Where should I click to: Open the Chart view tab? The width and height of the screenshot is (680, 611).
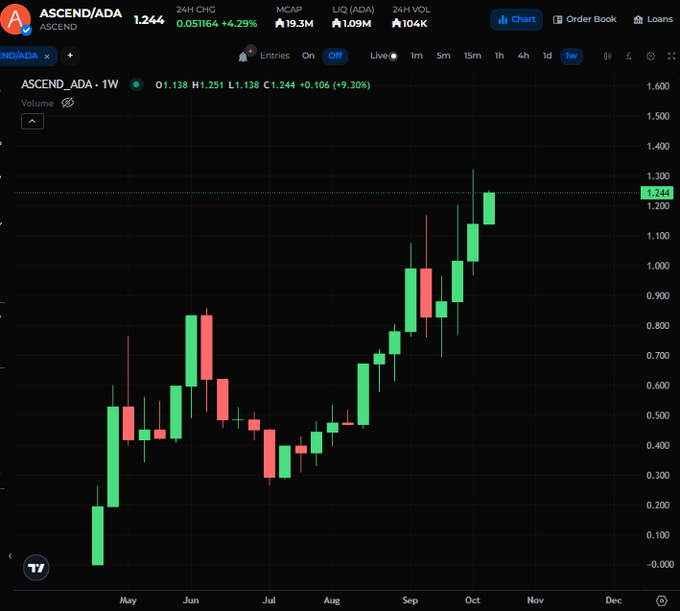(x=516, y=20)
